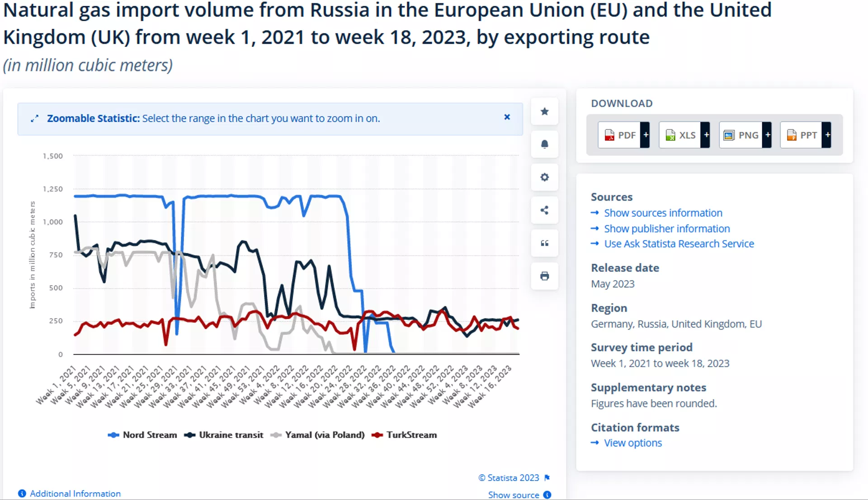Expand PNG download plus option
This screenshot has height=500, width=868.
click(767, 135)
